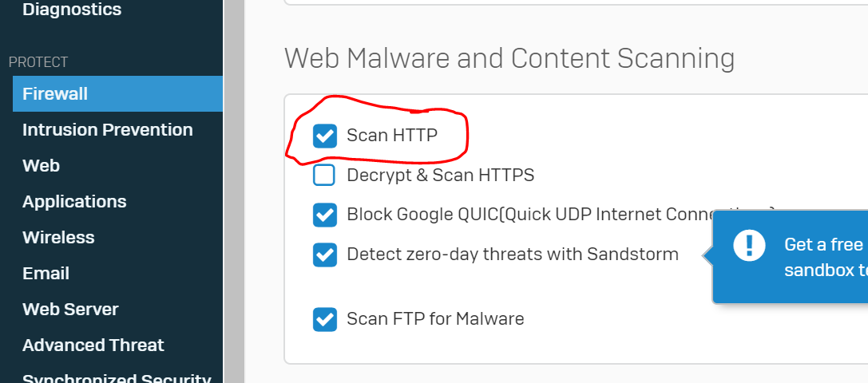Click the gray vertical scrollbar beside sidebar

[234, 191]
